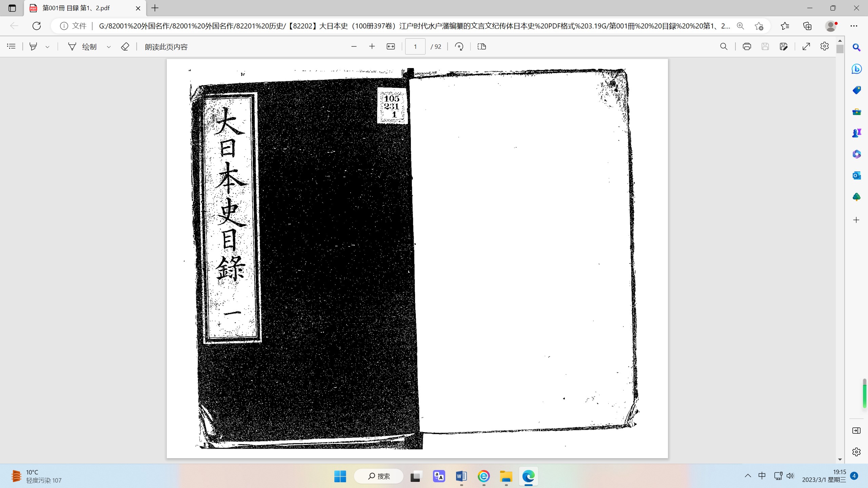Viewport: 868px width, 488px height.
Task: Hide the sidebar panel
Action: point(856,430)
